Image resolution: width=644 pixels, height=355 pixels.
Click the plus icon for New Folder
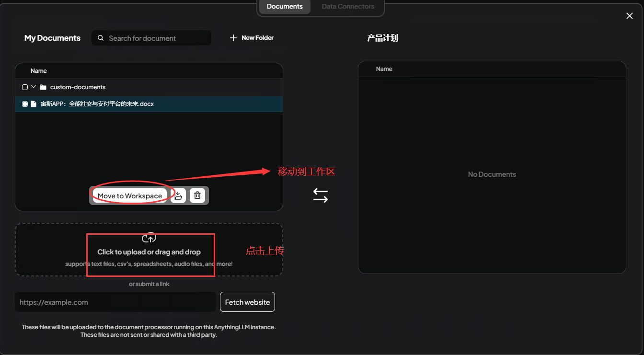point(233,38)
